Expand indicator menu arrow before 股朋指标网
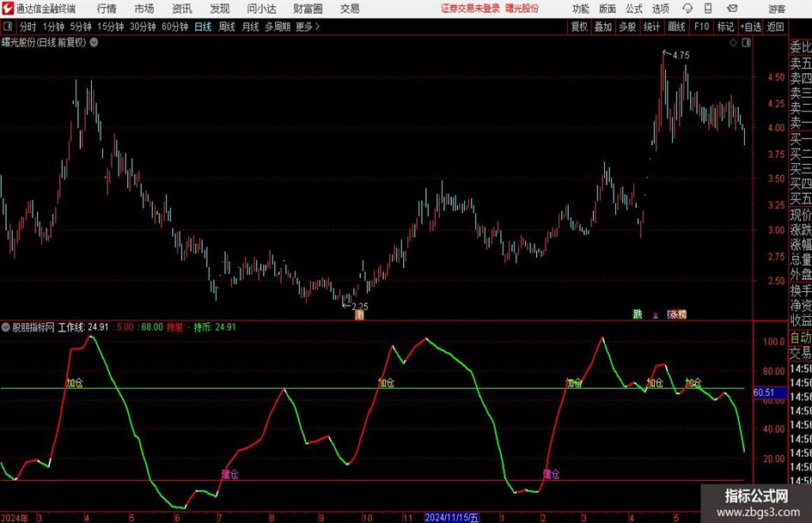This screenshot has height=523, width=812. 6,327
